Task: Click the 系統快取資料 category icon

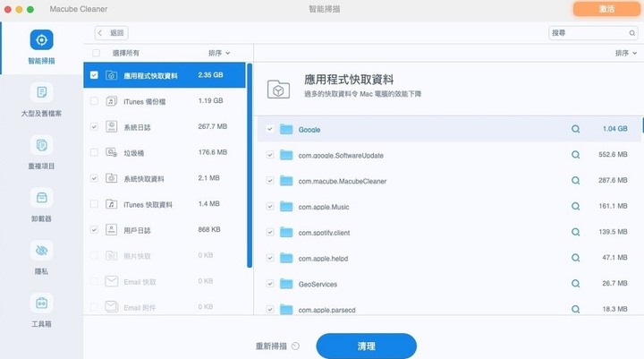Action: pyautogui.click(x=111, y=178)
